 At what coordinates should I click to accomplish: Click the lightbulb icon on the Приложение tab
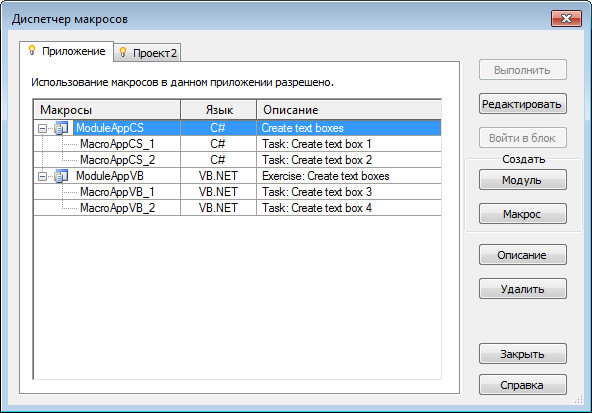pos(32,50)
